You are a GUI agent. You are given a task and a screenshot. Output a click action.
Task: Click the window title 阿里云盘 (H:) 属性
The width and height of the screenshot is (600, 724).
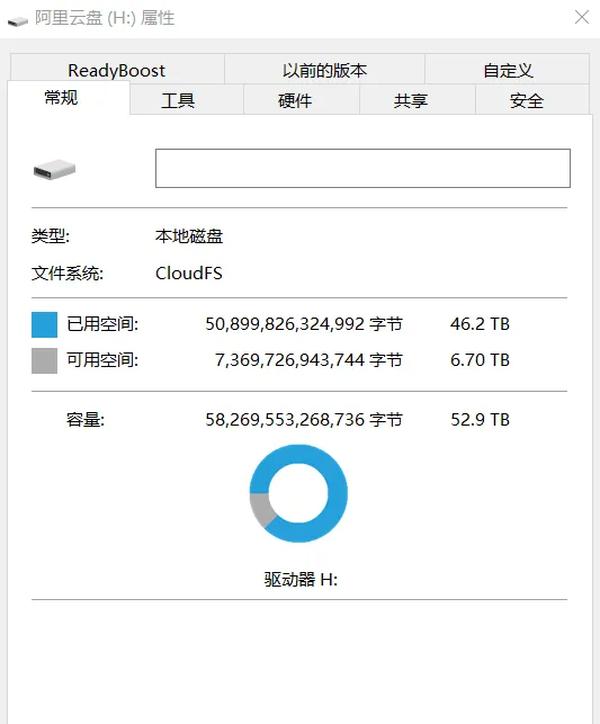click(105, 18)
